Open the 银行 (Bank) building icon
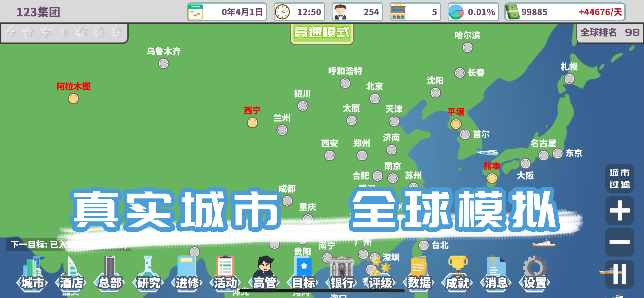 [341, 274]
